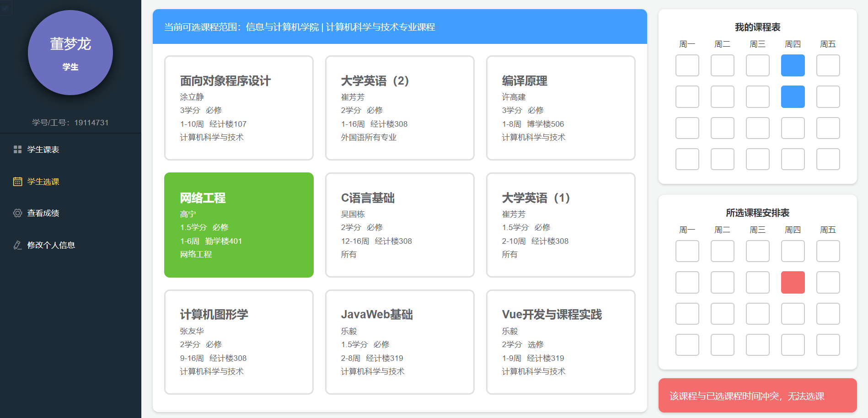Pick the 计算机图形学 course card

(239, 342)
